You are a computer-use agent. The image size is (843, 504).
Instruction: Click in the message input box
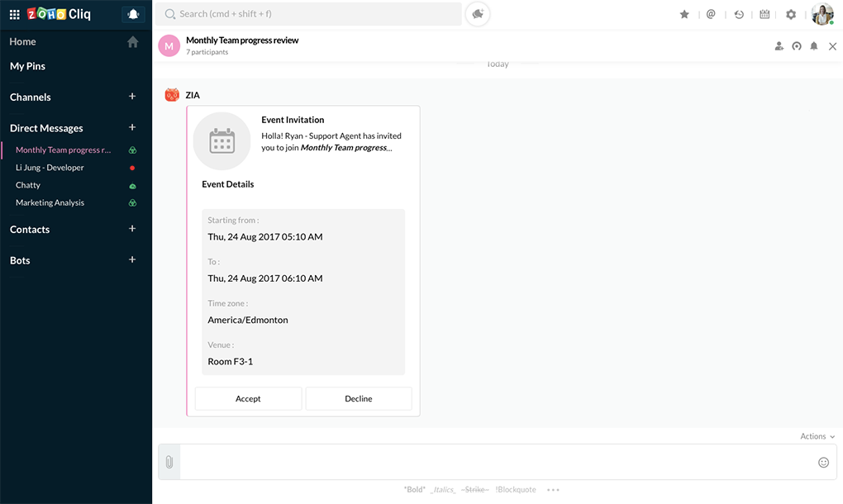(496, 462)
